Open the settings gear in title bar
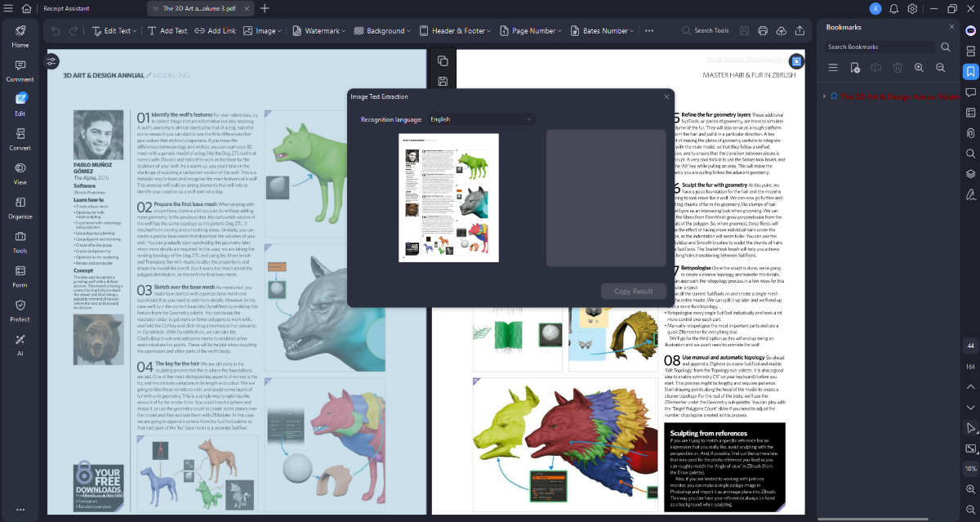 (x=912, y=8)
